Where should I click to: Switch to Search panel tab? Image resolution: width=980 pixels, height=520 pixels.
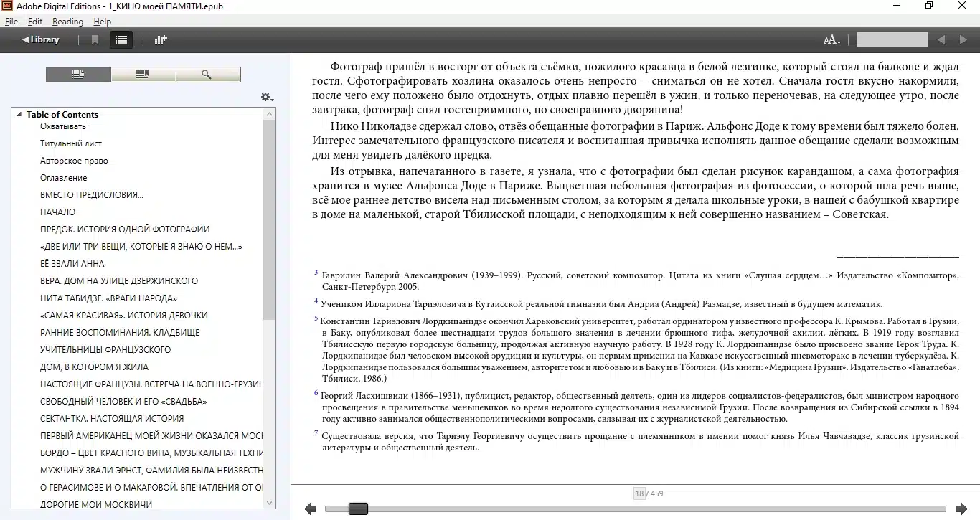pos(207,75)
